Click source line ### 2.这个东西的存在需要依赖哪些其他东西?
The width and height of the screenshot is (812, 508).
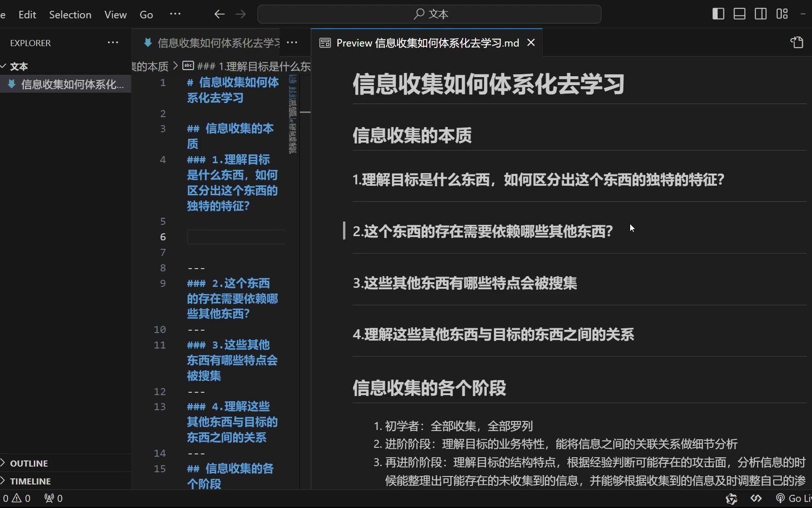tap(233, 298)
